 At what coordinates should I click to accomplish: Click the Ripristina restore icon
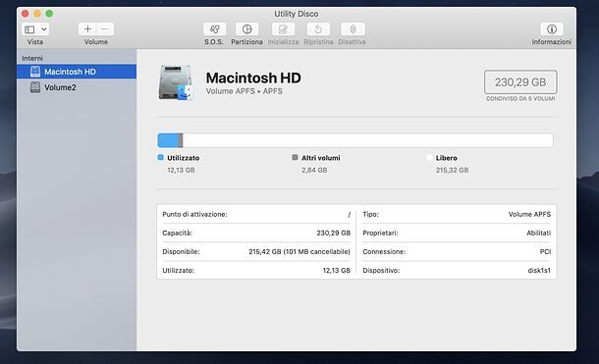[318, 29]
